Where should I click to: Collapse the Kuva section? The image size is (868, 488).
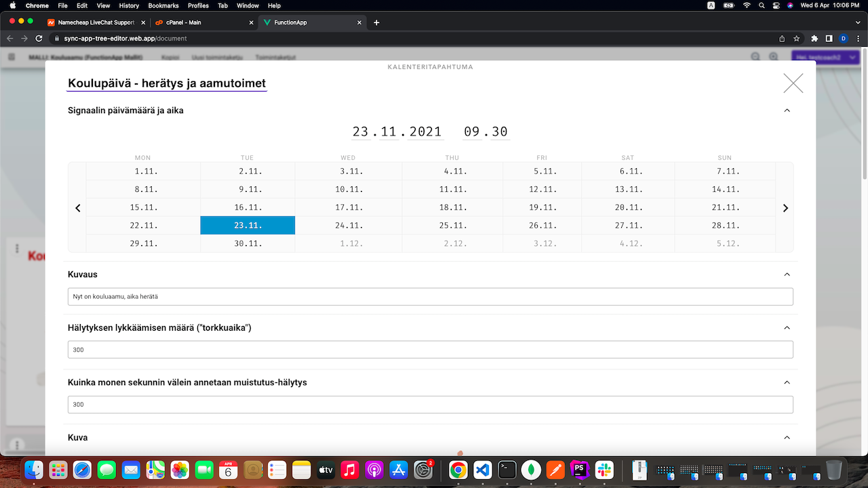787,438
